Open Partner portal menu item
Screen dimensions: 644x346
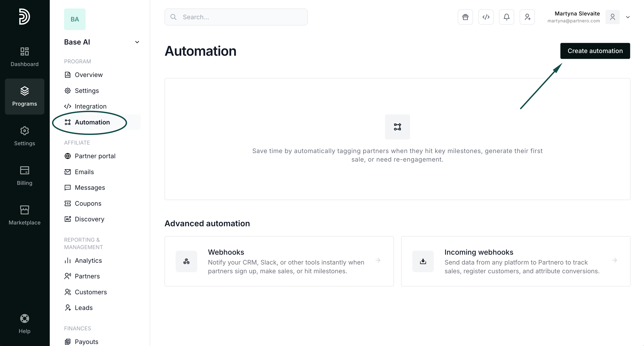click(95, 156)
